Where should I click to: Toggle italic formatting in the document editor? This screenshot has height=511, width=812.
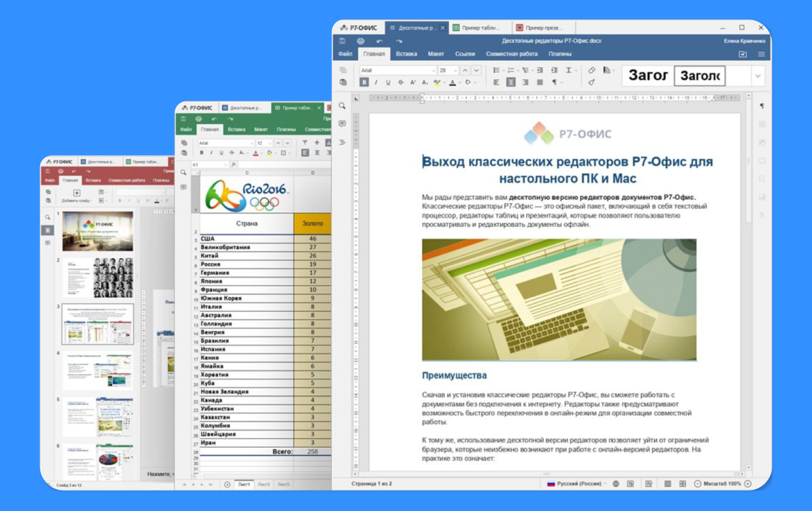click(x=376, y=82)
